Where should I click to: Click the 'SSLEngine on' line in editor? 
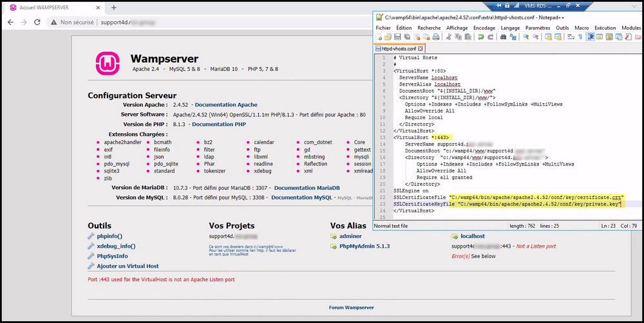point(411,191)
